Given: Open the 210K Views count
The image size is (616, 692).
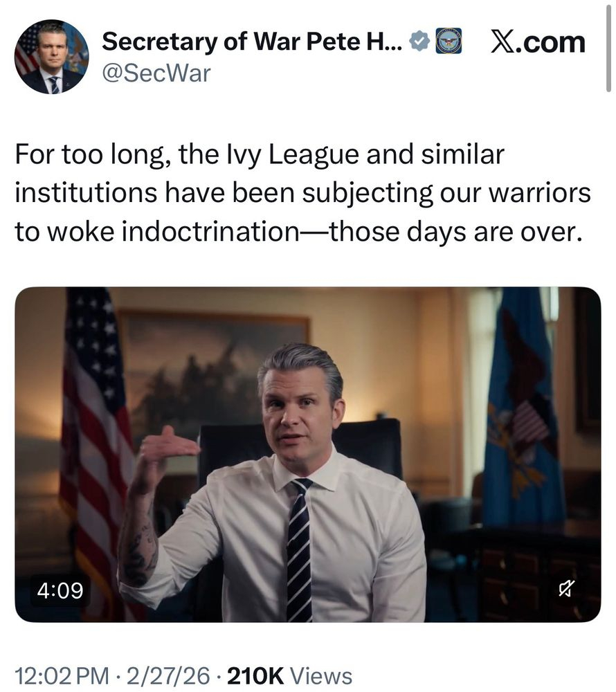Looking at the screenshot, I should (289, 676).
